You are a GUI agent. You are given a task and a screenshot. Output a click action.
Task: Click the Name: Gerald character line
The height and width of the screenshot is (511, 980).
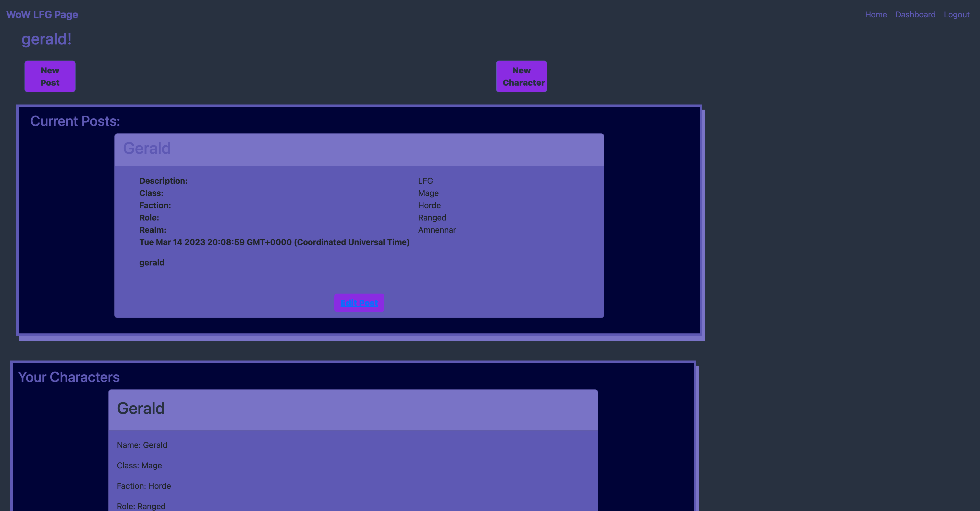pyautogui.click(x=142, y=445)
